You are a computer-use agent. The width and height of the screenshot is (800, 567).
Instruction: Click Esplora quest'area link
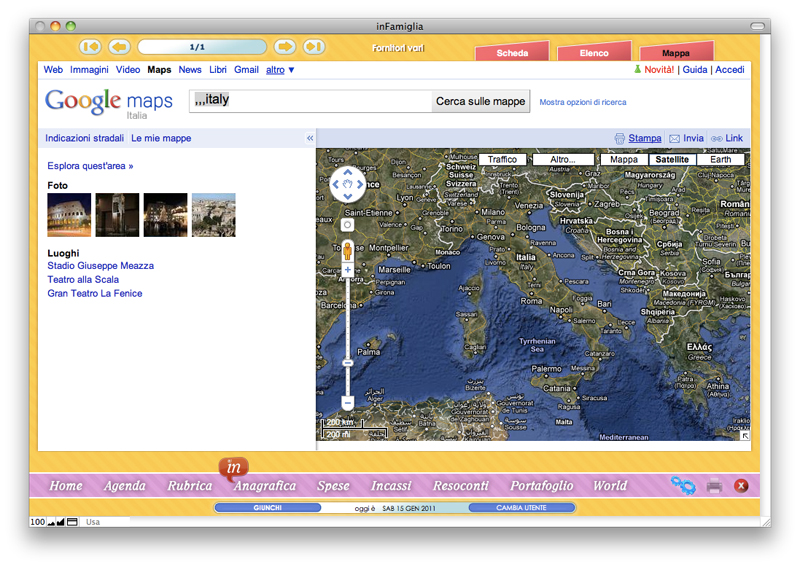click(90, 166)
